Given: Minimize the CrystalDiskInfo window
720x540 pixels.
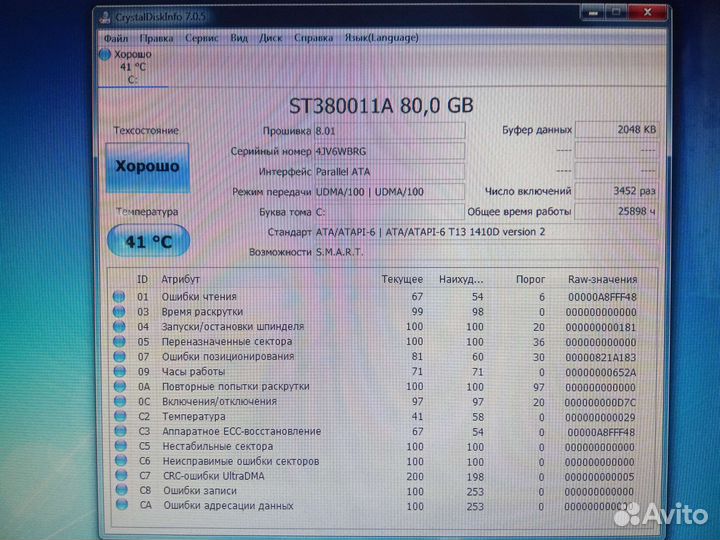Looking at the screenshot, I should (593, 13).
